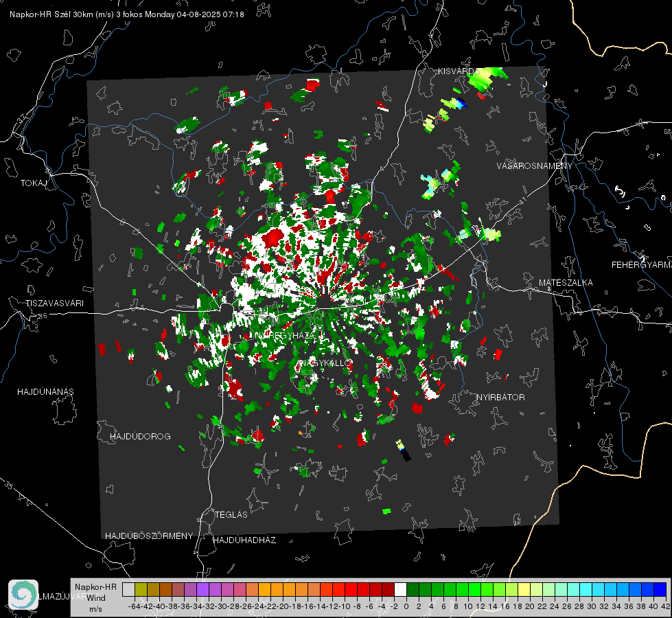Screen dimensions: 672x618
Task: Click the NYÍRBÁTOR town label
Action: click(500, 398)
